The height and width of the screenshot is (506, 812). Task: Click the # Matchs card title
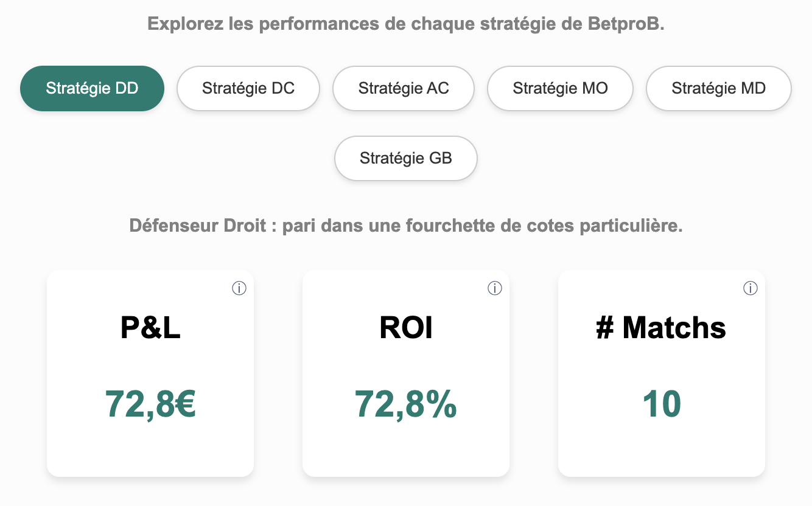tap(661, 328)
